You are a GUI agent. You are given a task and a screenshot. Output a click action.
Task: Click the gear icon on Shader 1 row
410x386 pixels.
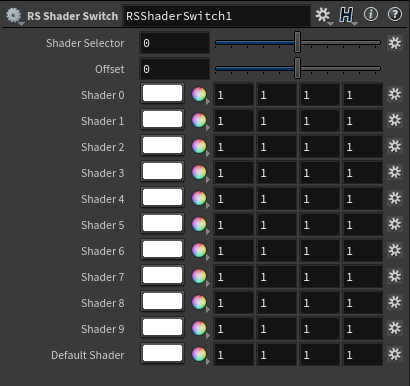click(x=395, y=121)
